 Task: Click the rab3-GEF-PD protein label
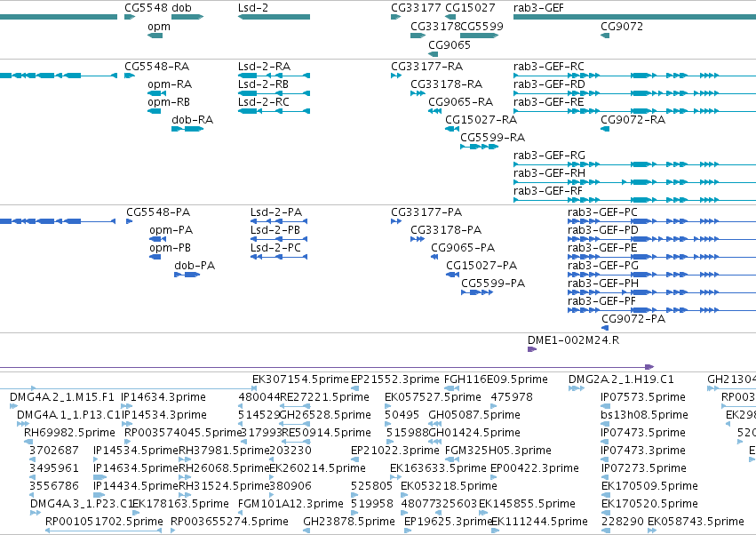pos(603,230)
